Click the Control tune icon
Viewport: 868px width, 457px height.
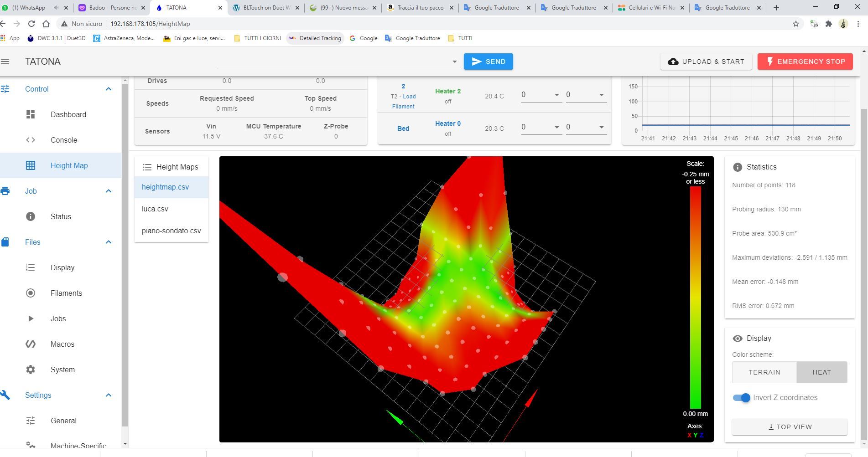5,89
